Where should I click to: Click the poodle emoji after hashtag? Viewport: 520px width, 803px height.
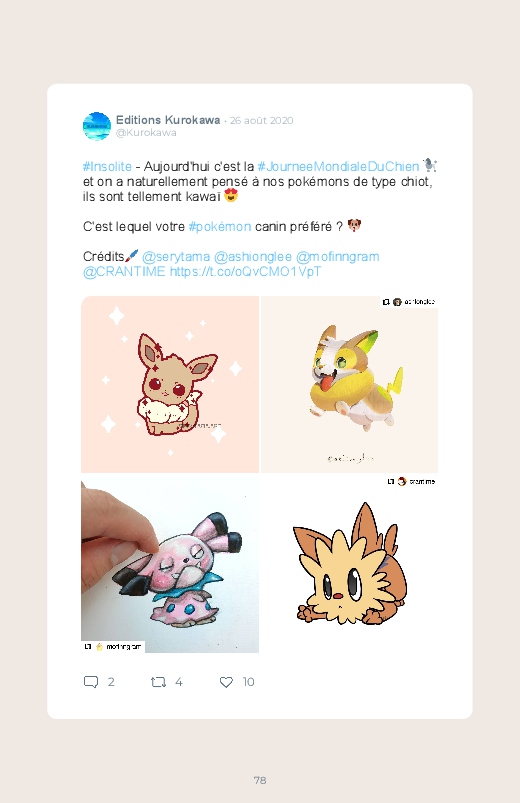(430, 165)
